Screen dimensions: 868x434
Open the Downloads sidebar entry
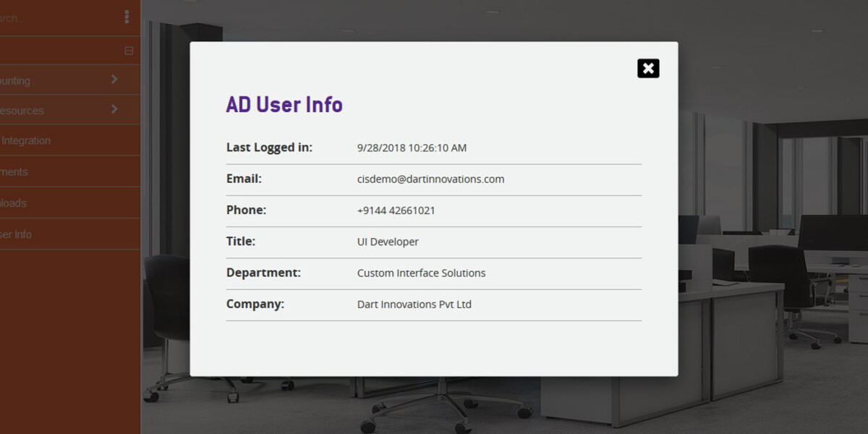pos(29,203)
